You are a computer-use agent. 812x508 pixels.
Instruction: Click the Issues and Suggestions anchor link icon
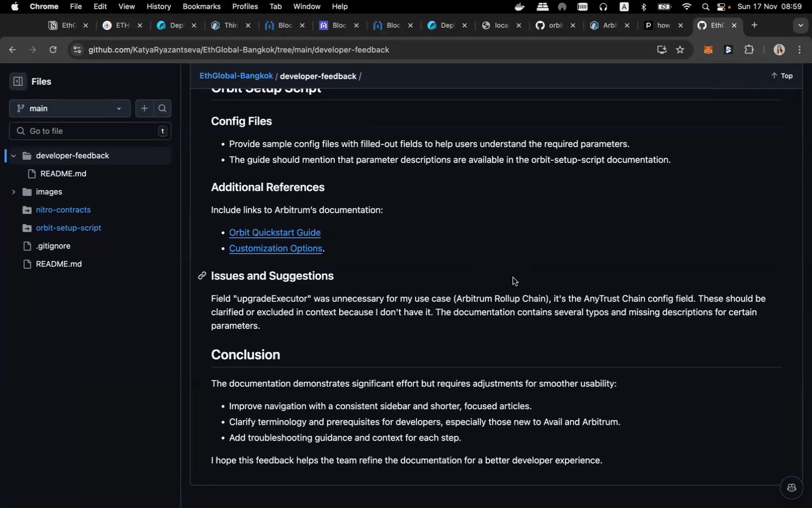point(201,276)
